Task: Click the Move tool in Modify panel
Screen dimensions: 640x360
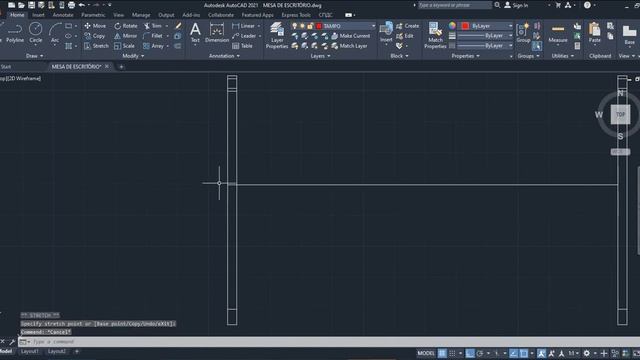Action: [95, 26]
